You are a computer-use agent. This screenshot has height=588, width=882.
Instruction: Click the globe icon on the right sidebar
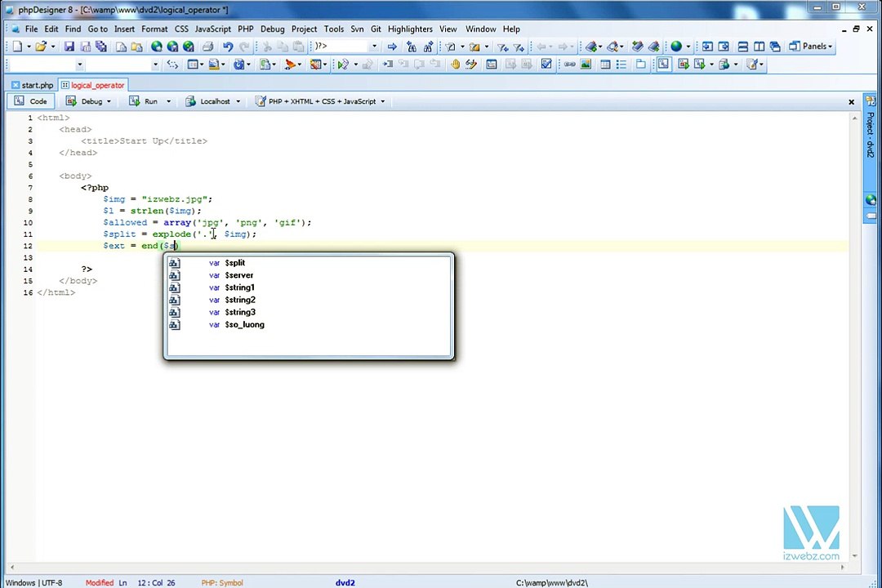(871, 200)
